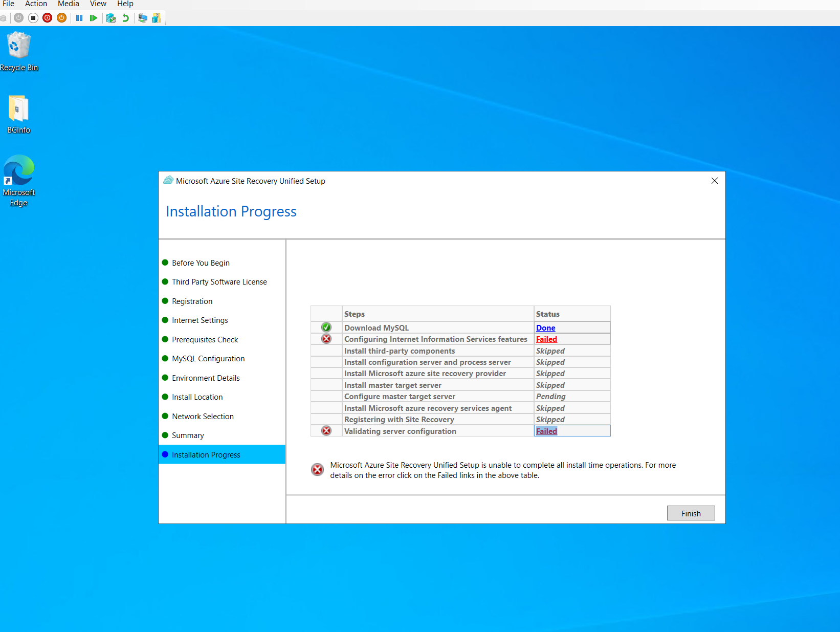The height and width of the screenshot is (632, 840).
Task: Launch Microsoft Edge from the desktop
Action: point(19,169)
